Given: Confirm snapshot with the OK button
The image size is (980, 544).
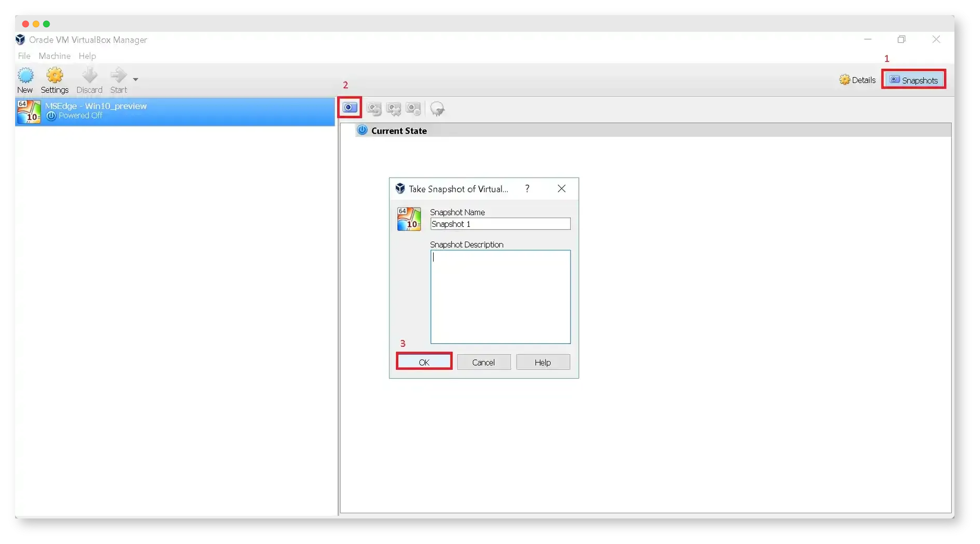Looking at the screenshot, I should pyautogui.click(x=424, y=362).
